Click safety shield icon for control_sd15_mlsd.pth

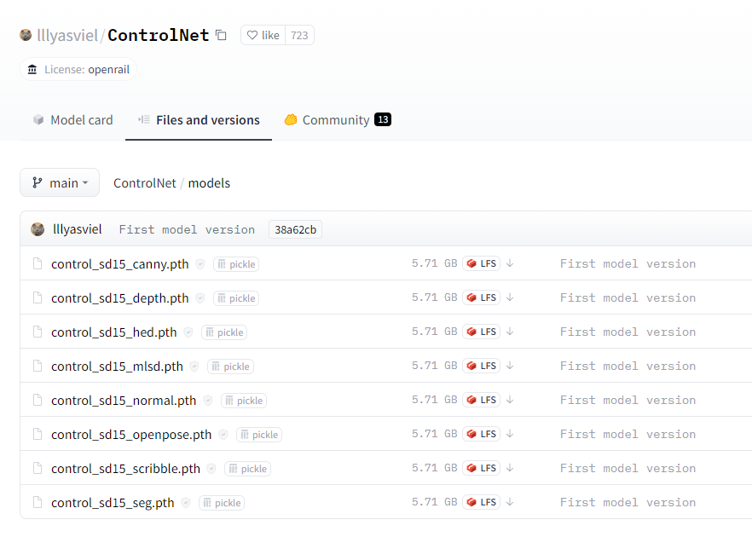194,367
